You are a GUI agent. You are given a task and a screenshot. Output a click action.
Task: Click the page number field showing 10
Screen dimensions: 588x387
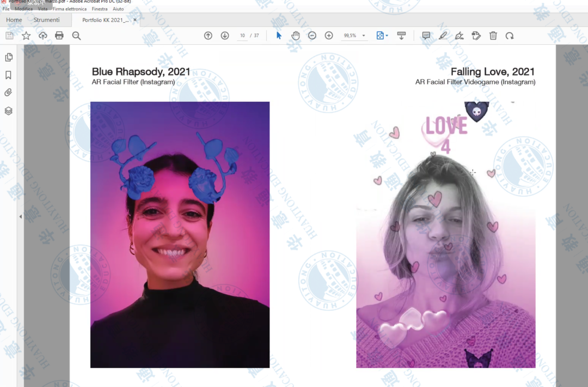click(x=242, y=35)
